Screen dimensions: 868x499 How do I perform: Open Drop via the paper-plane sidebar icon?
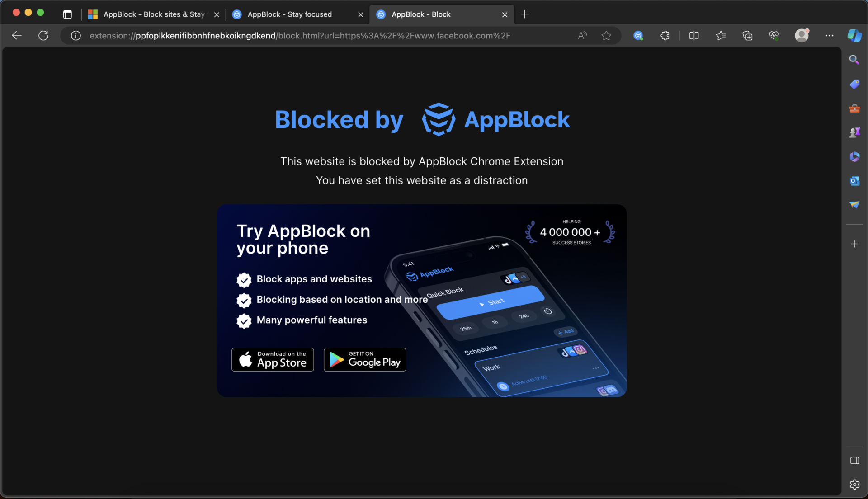(x=854, y=205)
